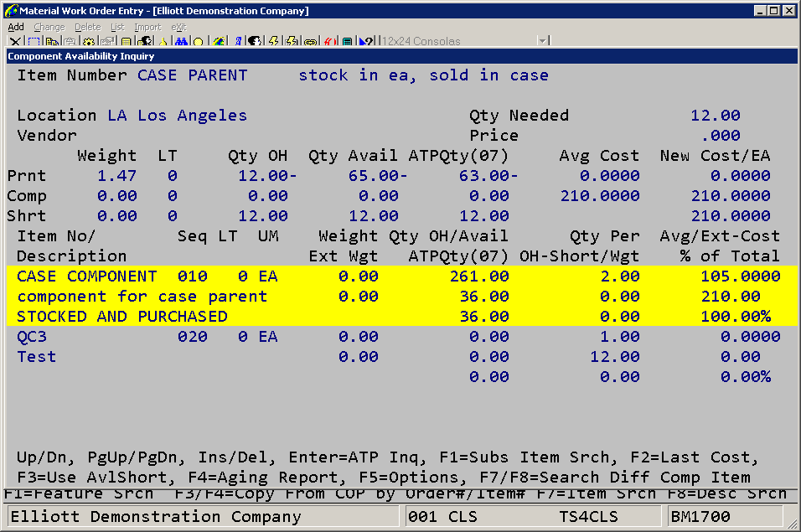This screenshot has height=532, width=801.
Task: Click the black face profile icon
Action: pos(255,42)
